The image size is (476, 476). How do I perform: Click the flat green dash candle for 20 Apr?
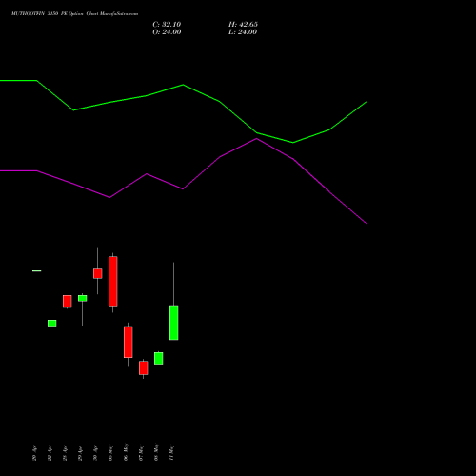pyautogui.click(x=37, y=270)
